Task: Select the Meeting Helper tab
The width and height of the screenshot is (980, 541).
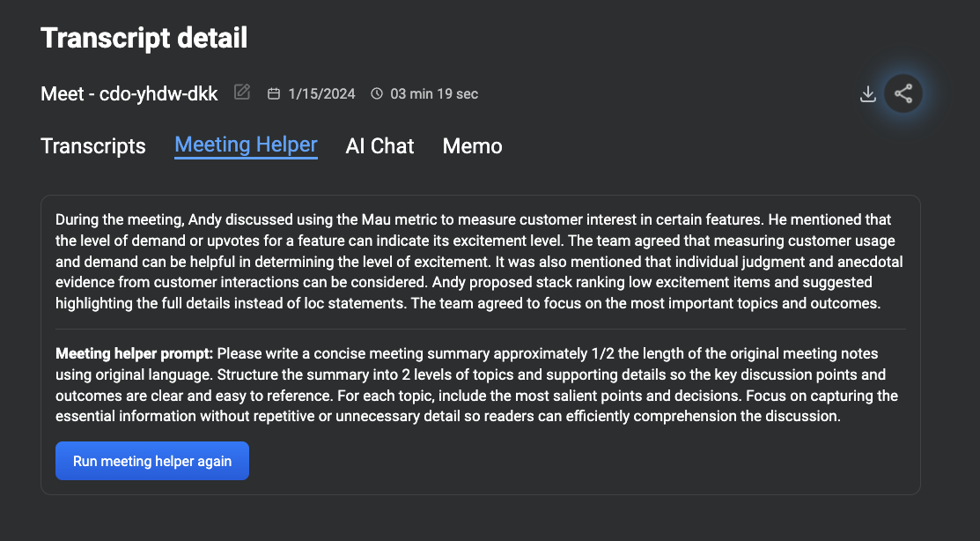Action: coord(246,145)
